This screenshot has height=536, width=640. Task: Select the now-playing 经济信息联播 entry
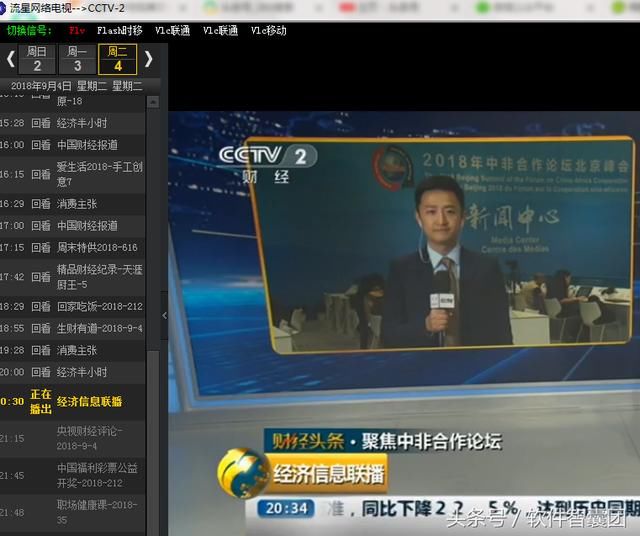click(89, 401)
